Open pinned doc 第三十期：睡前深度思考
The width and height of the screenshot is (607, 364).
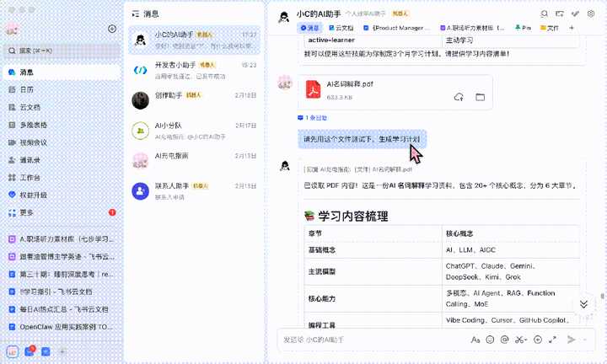62,275
